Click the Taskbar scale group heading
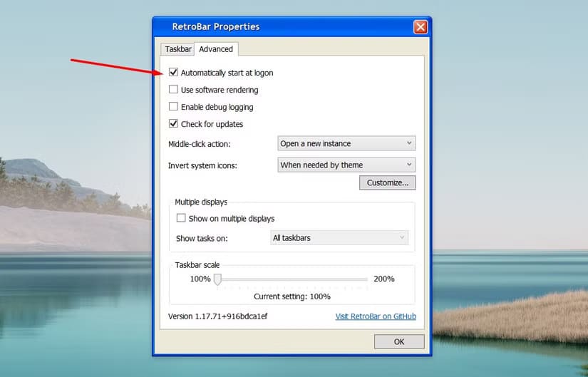 point(197,265)
